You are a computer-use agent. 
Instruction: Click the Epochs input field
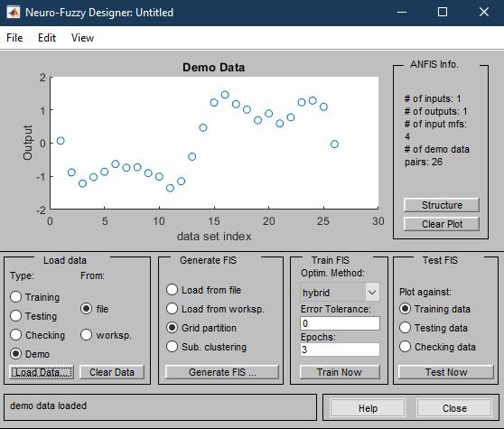(x=340, y=350)
